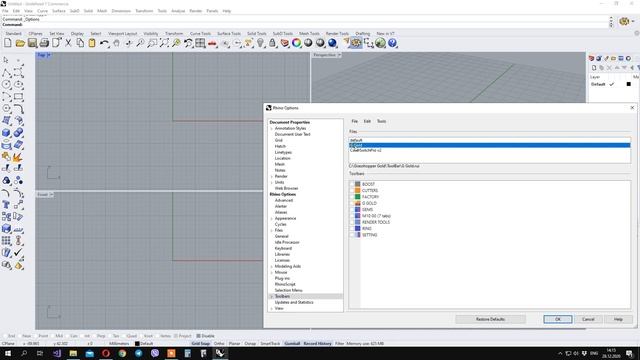
Task: Select the Circle tool in left sidebar
Action: 7,84
